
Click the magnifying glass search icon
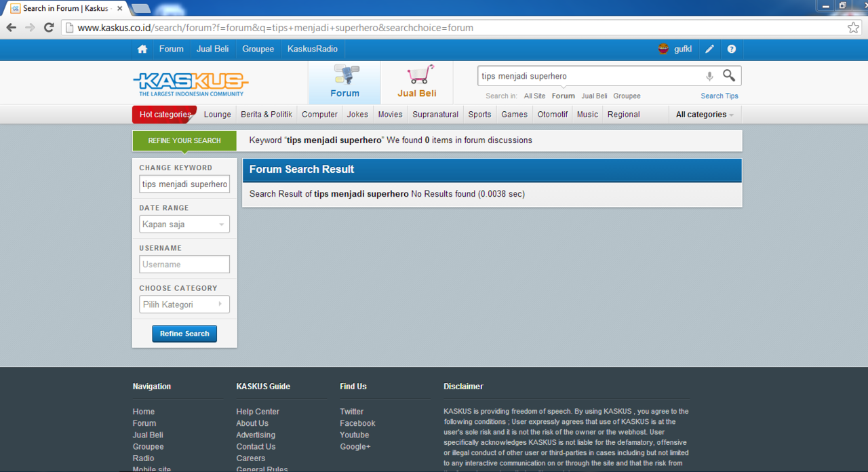coord(729,75)
